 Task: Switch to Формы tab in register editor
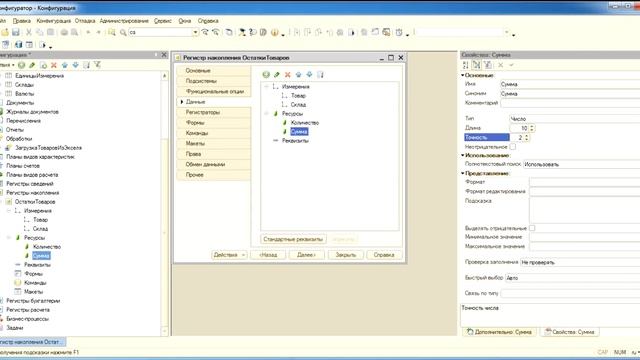pos(214,123)
